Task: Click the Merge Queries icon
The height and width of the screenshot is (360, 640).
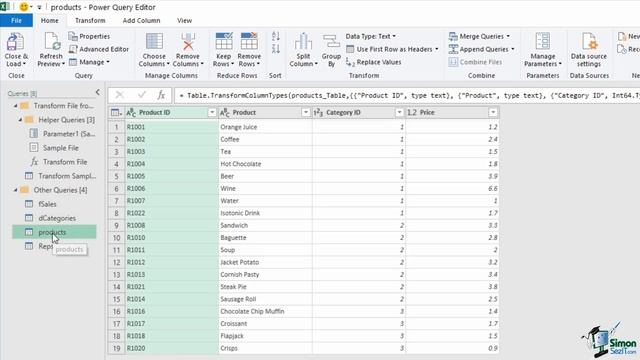Action: [453, 36]
